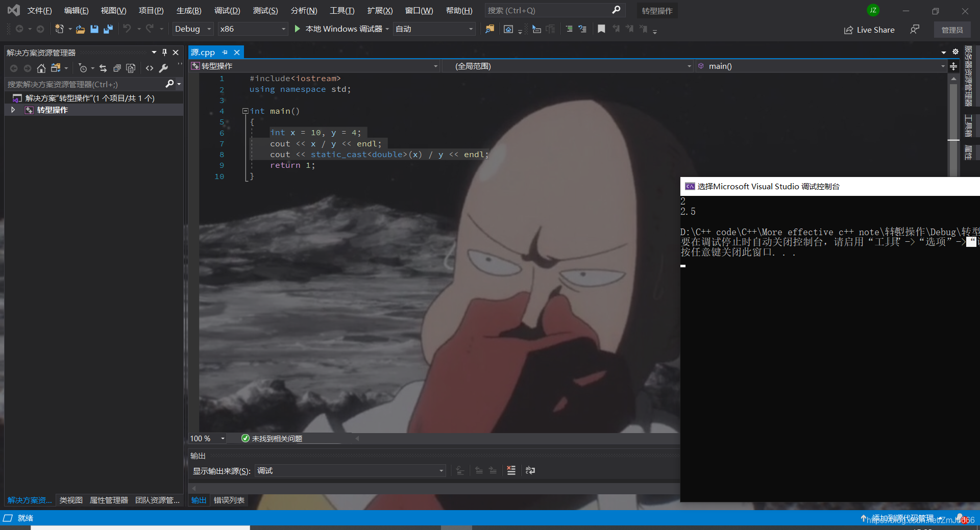
Task: Expand the 转型操作 project tree node
Action: (x=13, y=110)
